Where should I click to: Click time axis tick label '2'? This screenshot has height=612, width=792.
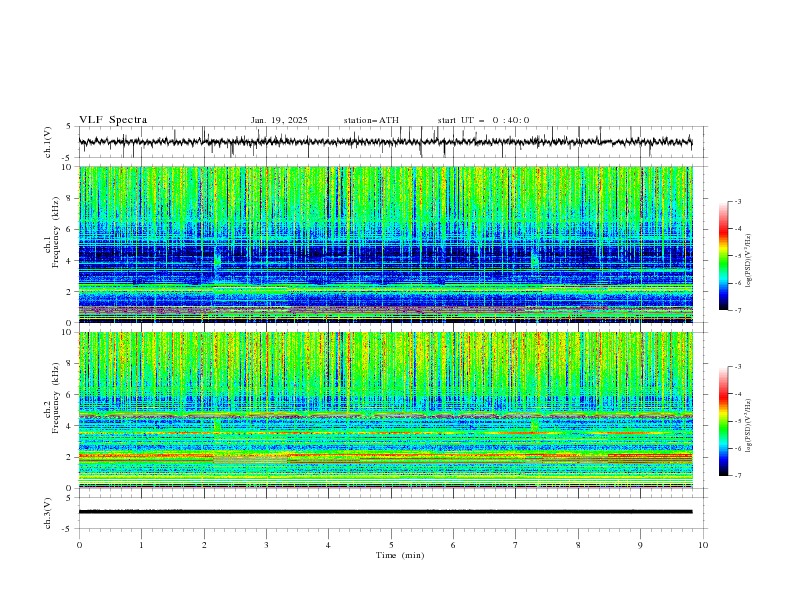[x=204, y=545]
